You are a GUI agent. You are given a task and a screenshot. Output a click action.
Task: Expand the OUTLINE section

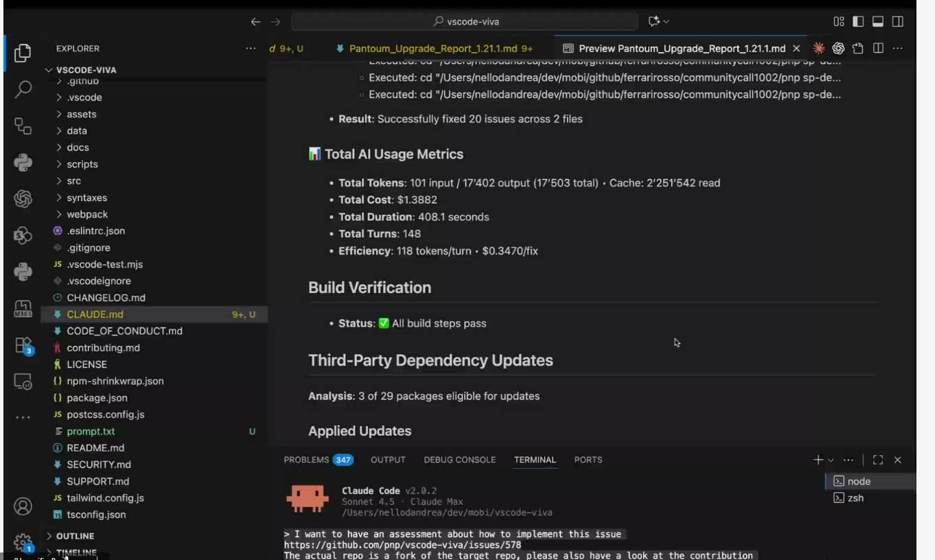pos(75,536)
